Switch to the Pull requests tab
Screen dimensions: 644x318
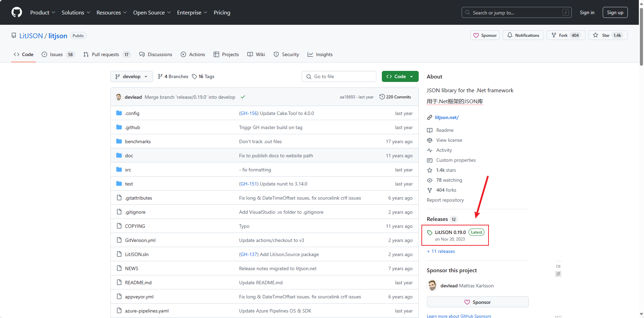point(107,54)
